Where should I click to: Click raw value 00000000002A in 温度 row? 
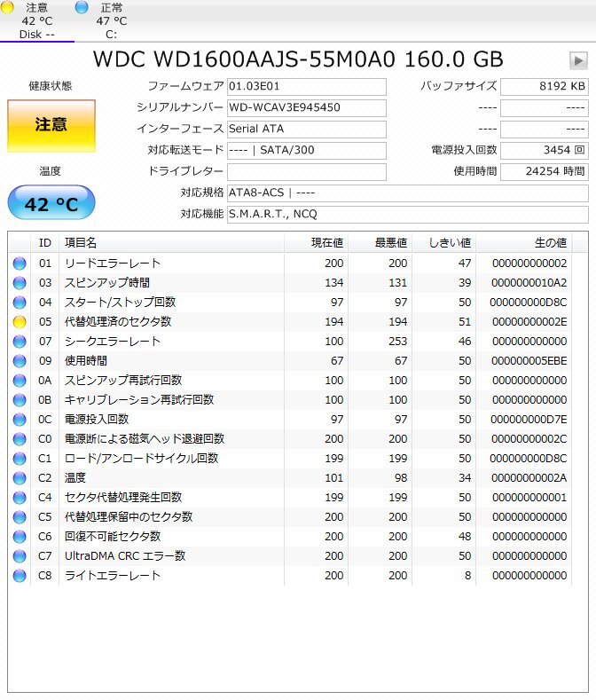(529, 478)
